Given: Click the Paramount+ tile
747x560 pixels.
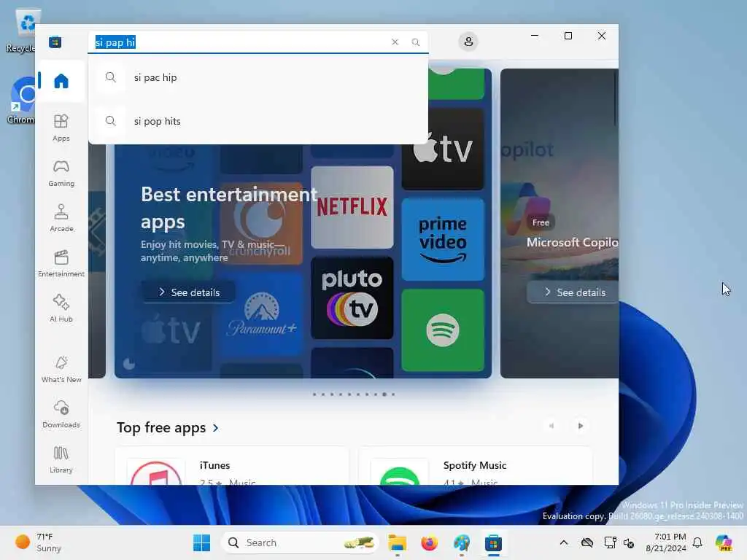Looking at the screenshot, I should point(261,314).
